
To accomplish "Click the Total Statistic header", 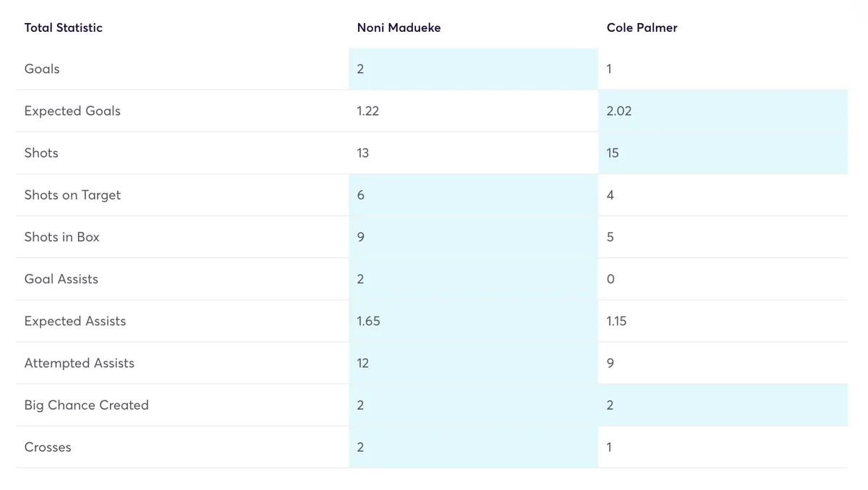I will [x=64, y=27].
